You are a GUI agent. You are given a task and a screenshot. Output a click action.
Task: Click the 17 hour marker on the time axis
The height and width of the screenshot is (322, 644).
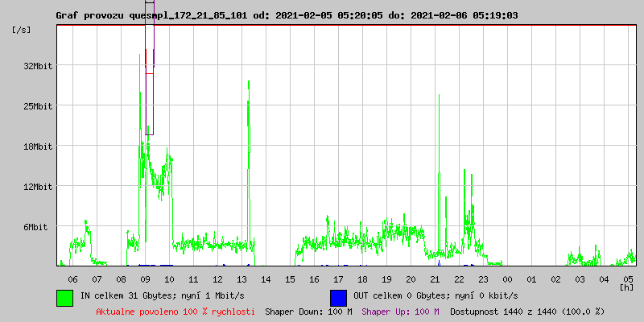(x=338, y=279)
